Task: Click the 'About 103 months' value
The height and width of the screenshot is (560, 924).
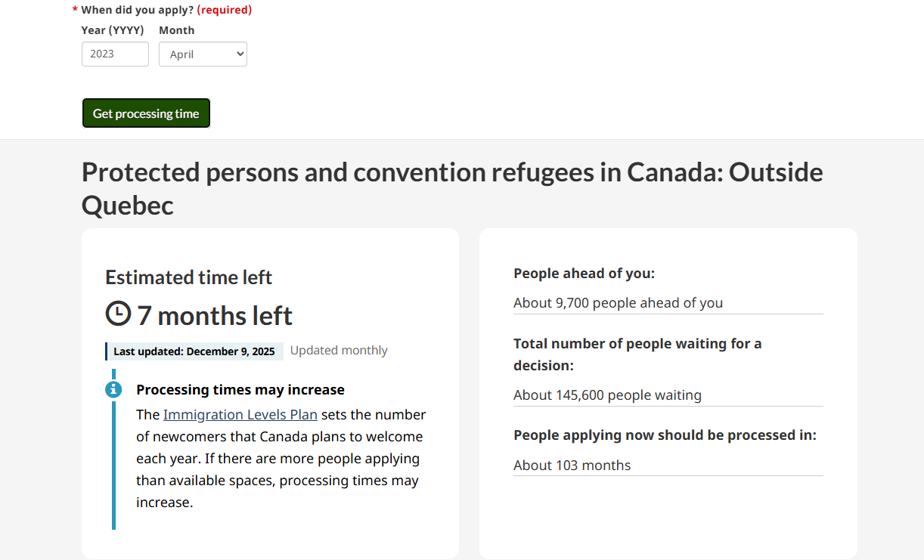Action: [x=572, y=466]
